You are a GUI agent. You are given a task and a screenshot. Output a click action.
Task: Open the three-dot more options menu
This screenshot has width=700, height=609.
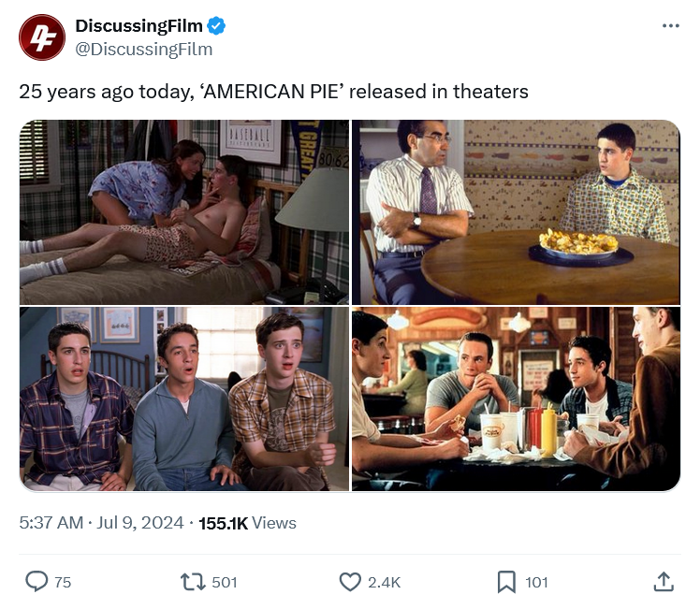point(671,26)
